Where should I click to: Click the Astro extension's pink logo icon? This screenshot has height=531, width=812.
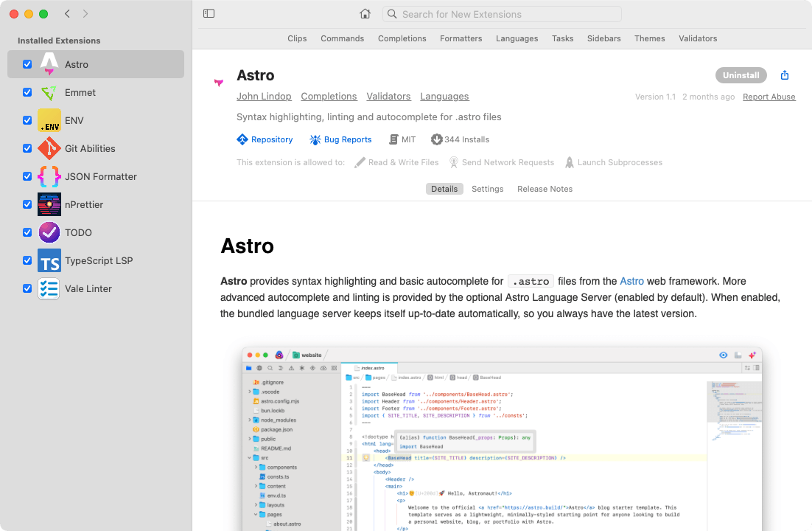(x=218, y=83)
